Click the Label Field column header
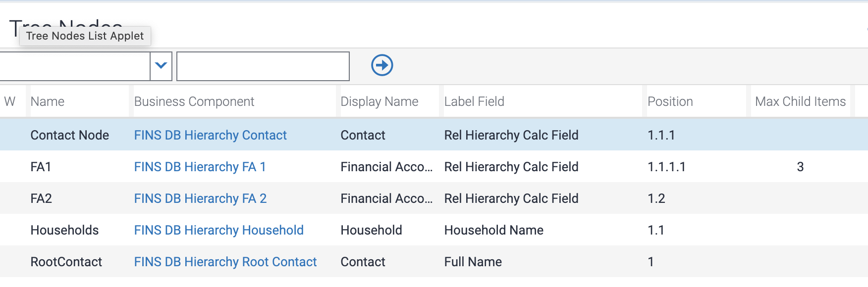The image size is (868, 287). pos(474,101)
